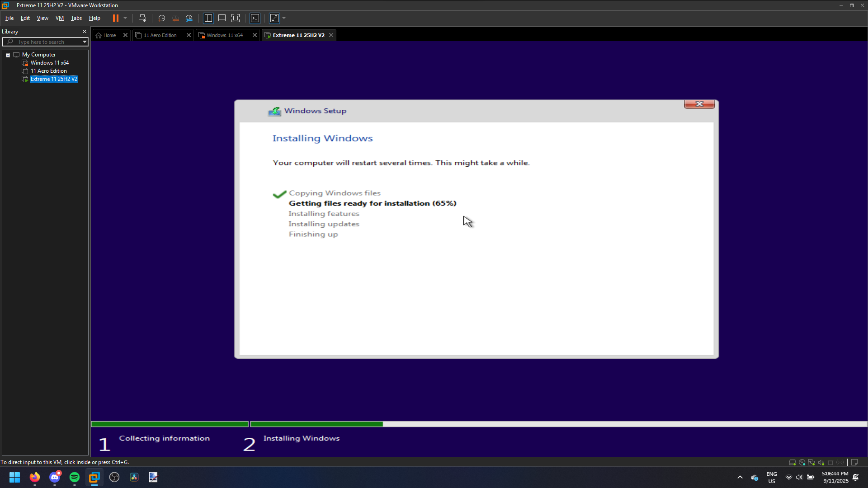This screenshot has height=488, width=868.
Task: Select Windows 11 x64 in the library
Action: point(50,63)
